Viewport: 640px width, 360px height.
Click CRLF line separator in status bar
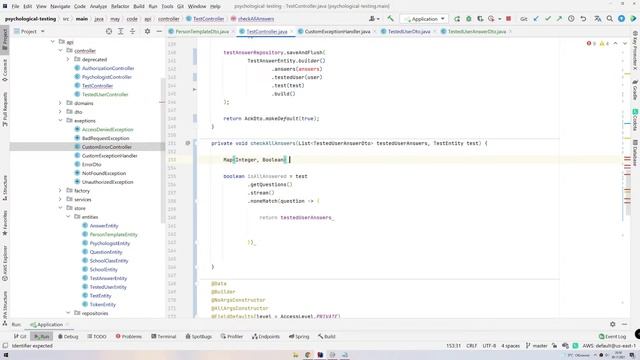[471, 346]
